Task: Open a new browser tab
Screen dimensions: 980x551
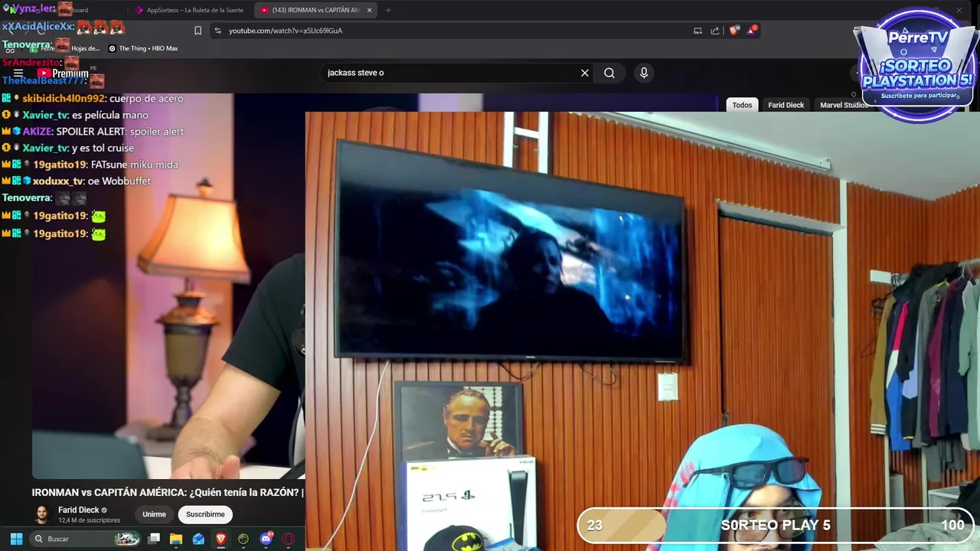Action: tap(388, 10)
